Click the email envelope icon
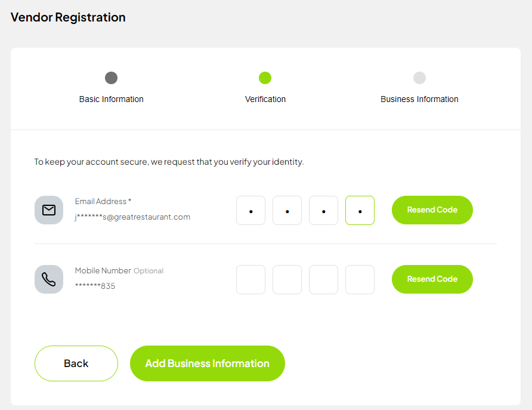 (x=49, y=210)
